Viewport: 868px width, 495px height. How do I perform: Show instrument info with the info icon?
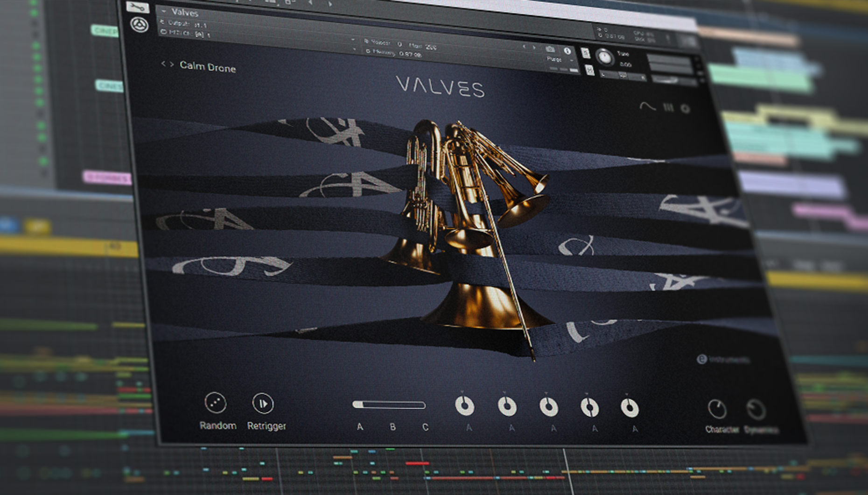(x=567, y=51)
